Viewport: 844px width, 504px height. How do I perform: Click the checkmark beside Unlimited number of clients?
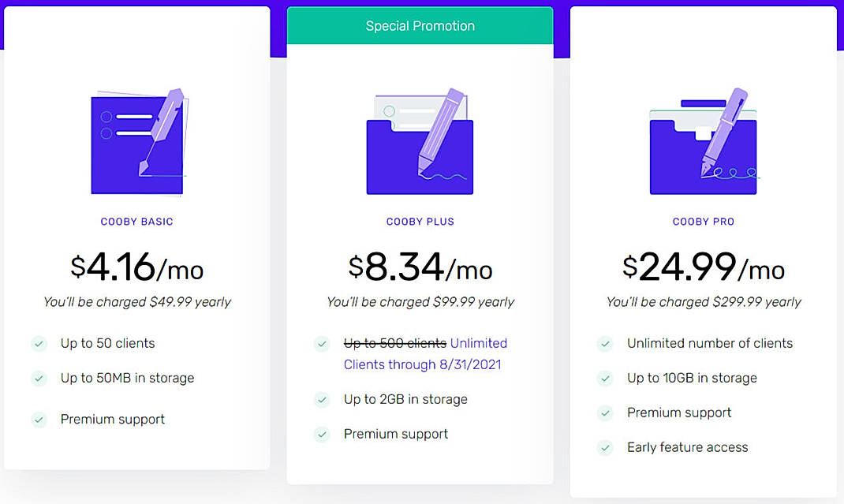click(x=605, y=344)
